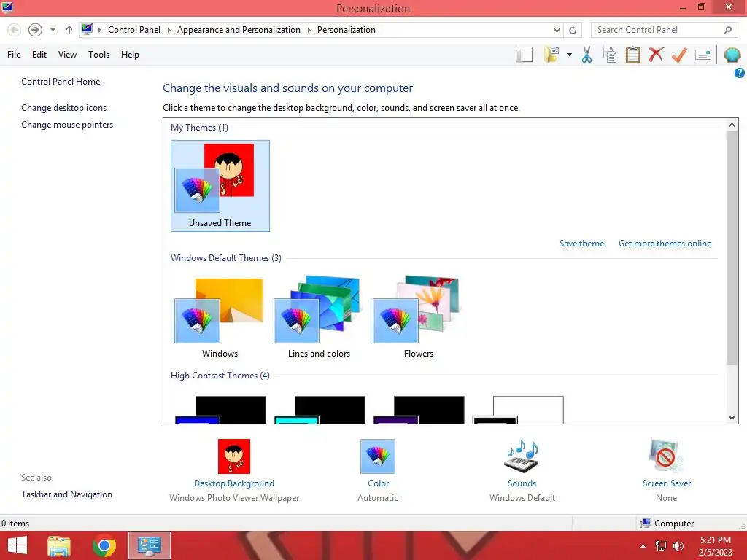Click the High Contrast Themes (4) header
This screenshot has width=747, height=560.
pos(220,376)
